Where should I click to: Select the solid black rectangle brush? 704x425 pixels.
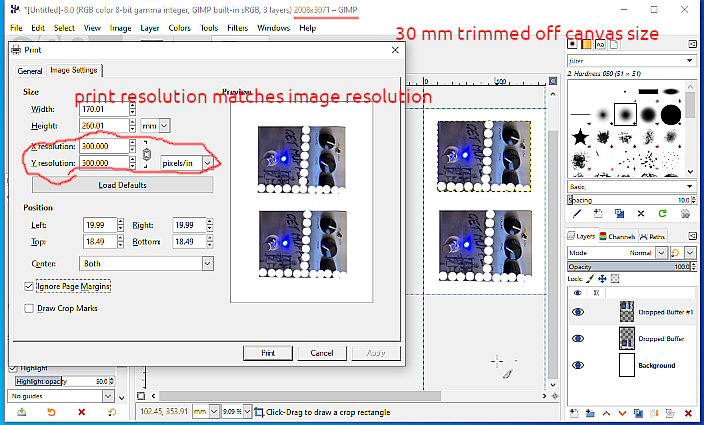click(648, 92)
